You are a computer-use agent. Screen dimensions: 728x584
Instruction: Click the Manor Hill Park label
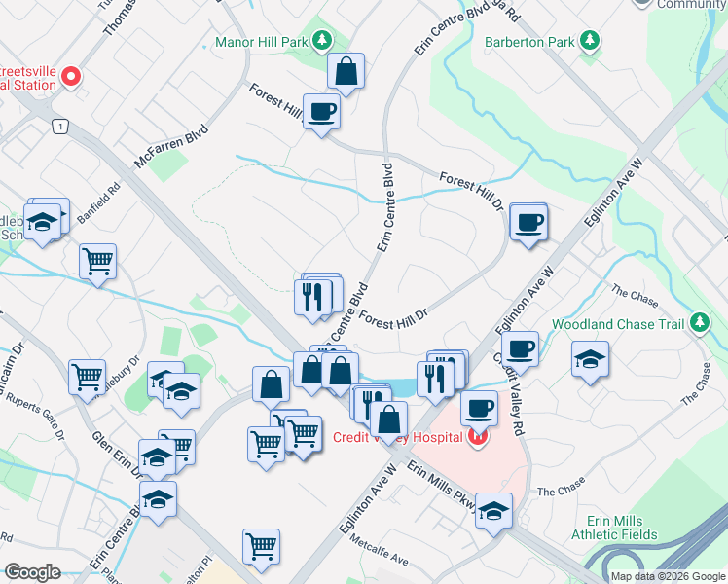pos(262,42)
